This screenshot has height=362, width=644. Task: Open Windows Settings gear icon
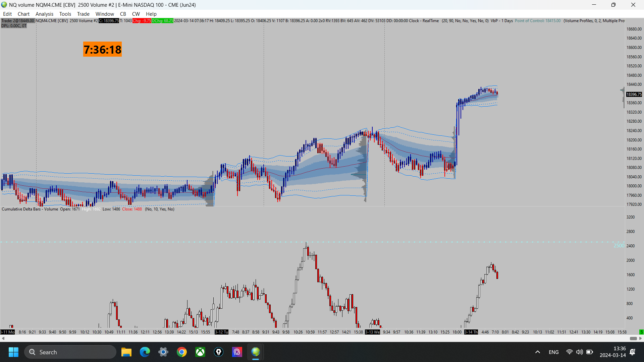pos(163,352)
